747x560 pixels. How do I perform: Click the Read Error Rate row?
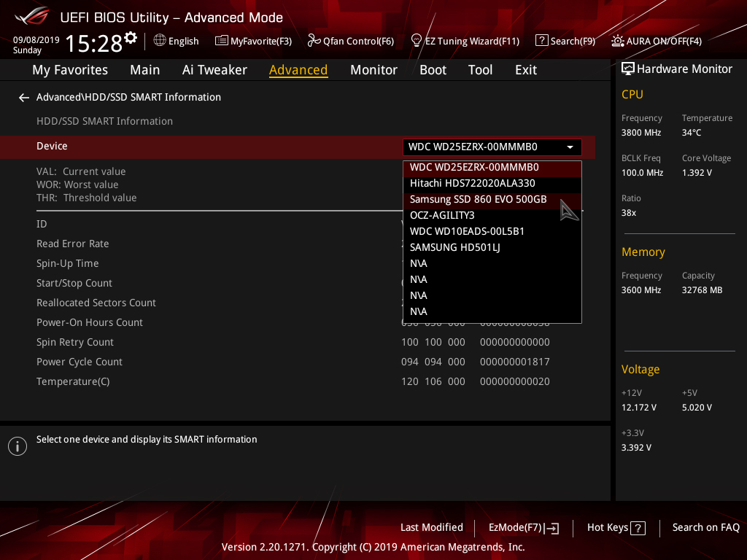point(73,244)
